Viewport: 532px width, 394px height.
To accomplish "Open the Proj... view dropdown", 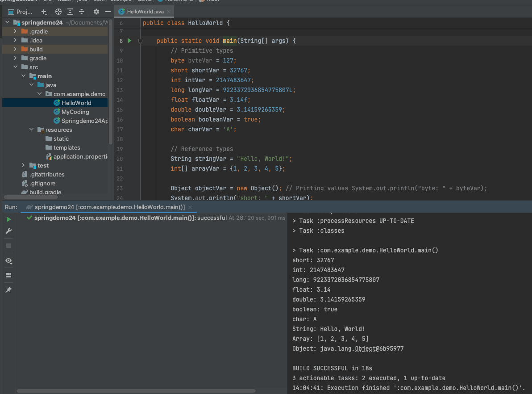I will tap(21, 12).
